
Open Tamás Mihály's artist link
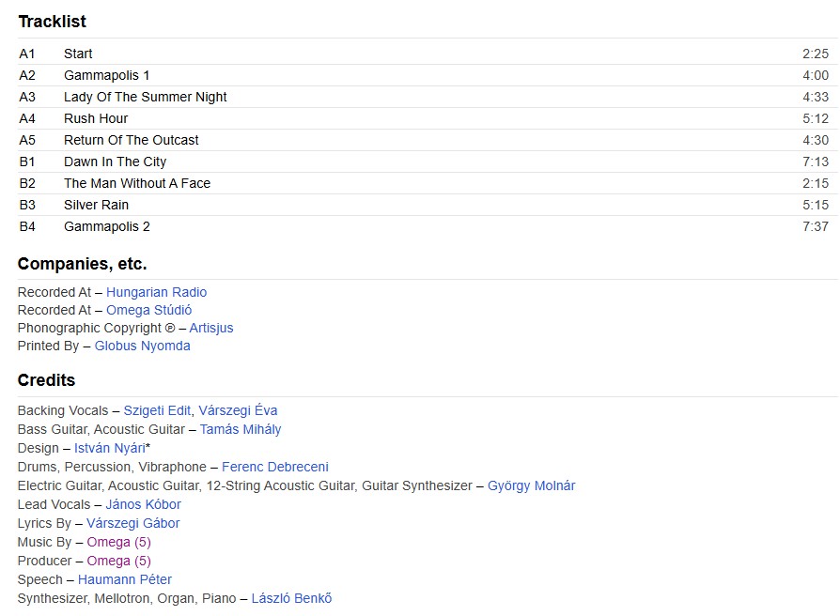click(240, 429)
